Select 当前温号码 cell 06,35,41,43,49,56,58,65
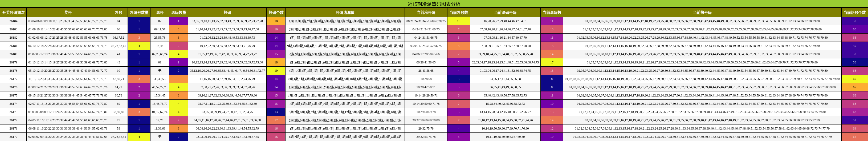Image resolution: width=868 pixels, height=141 pixels. (505, 87)
